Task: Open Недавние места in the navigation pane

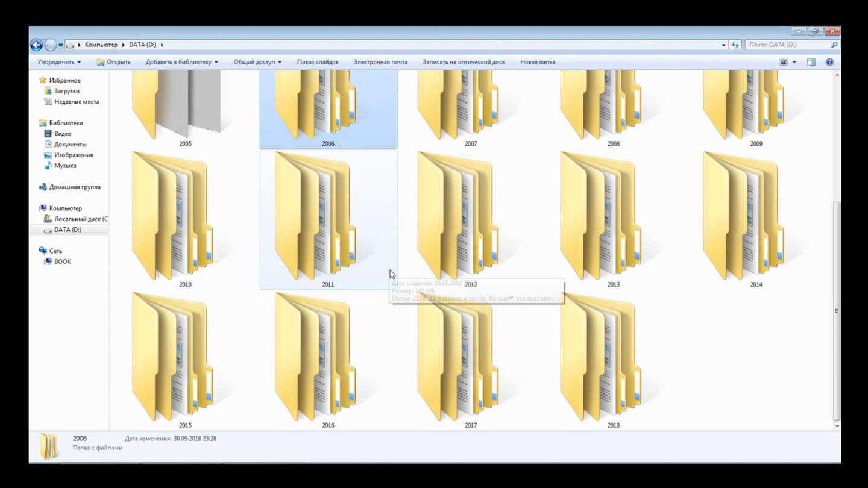Action: click(71, 102)
